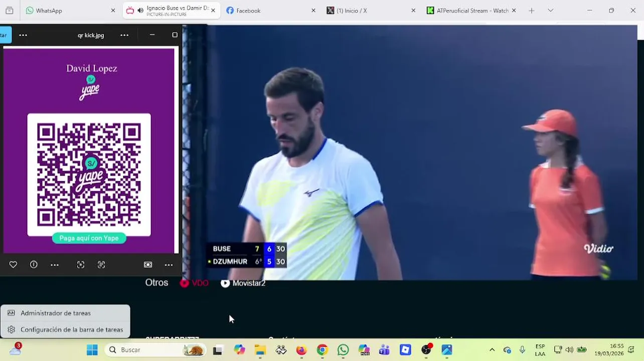
Task: Minimize the Photos viewer window
Action: [x=152, y=35]
